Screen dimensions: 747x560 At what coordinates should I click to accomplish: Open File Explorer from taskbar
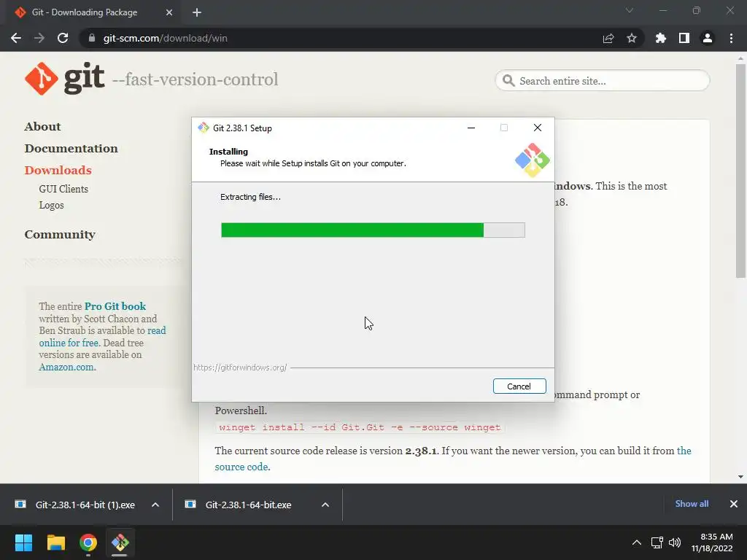coord(55,542)
